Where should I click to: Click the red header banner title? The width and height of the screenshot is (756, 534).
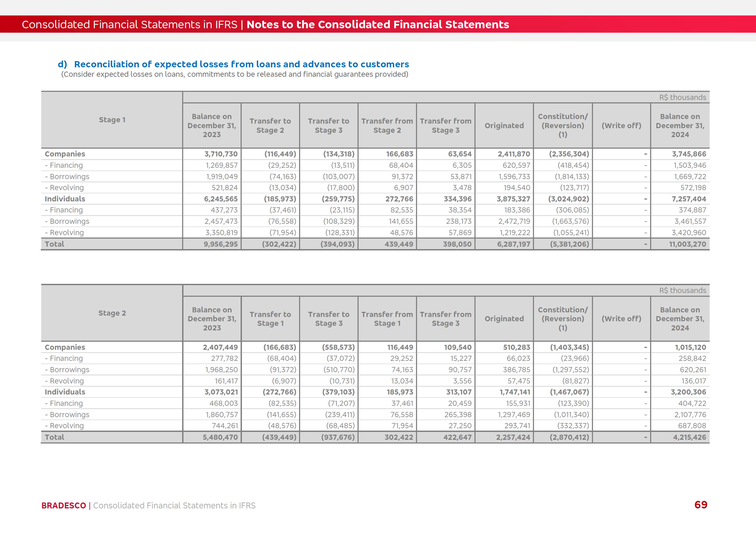click(x=265, y=24)
